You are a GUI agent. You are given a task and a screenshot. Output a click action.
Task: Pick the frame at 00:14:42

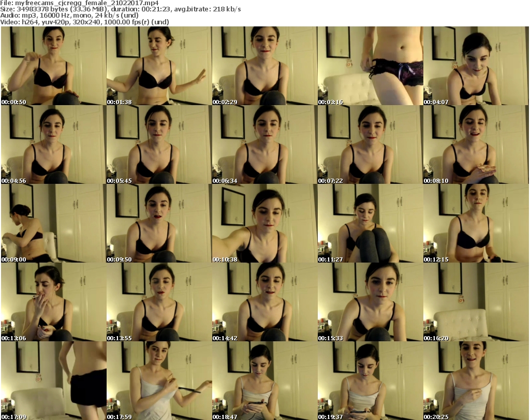(x=264, y=302)
